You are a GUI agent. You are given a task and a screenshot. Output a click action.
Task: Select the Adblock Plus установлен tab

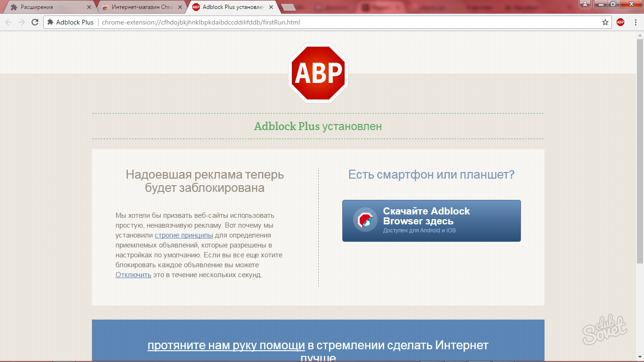231,8
